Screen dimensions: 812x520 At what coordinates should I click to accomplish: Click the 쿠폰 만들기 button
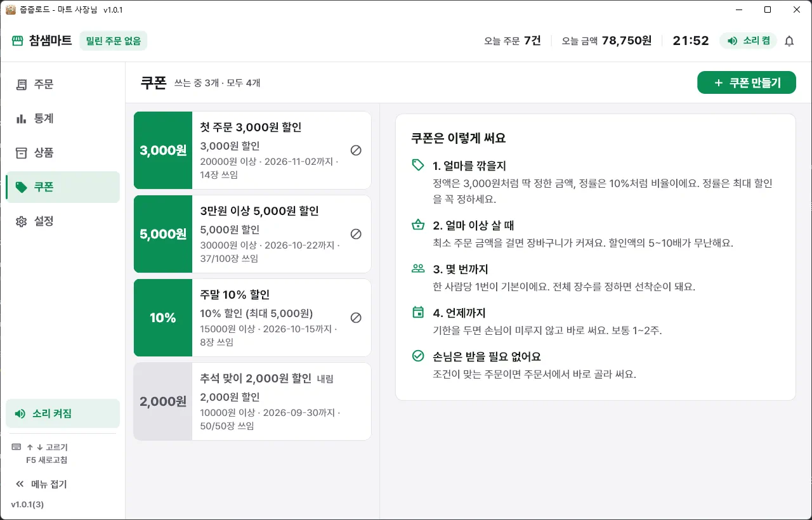(747, 82)
